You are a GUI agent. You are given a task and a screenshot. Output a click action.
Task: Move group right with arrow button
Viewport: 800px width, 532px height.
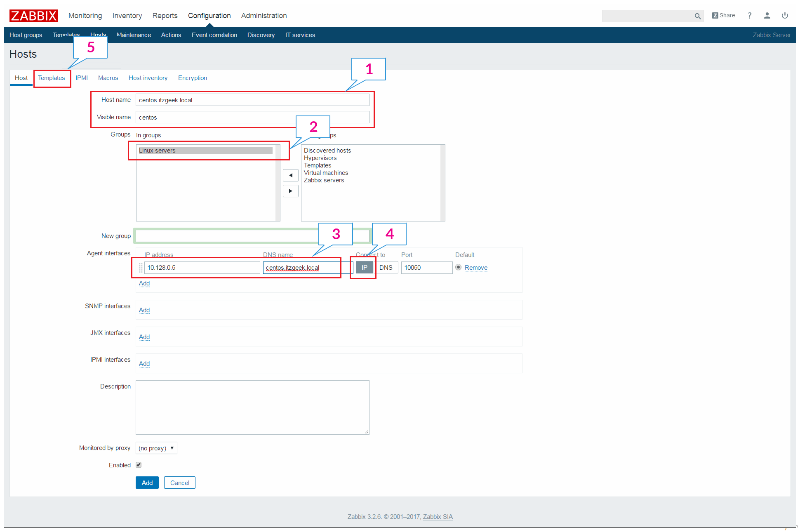tap(291, 191)
